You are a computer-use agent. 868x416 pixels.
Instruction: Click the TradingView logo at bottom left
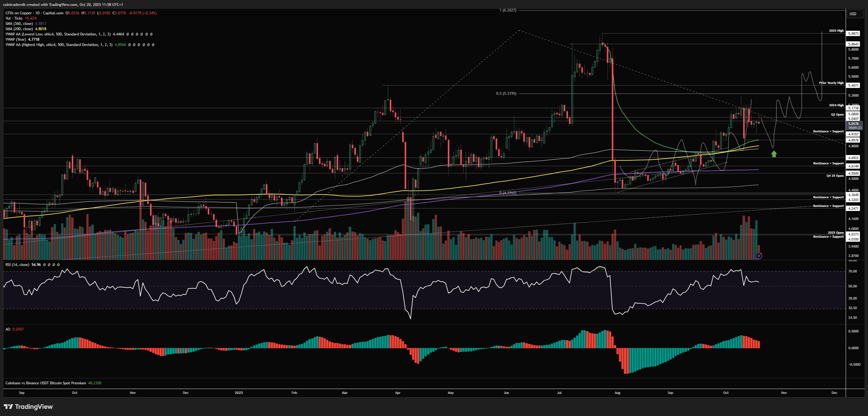pos(28,407)
